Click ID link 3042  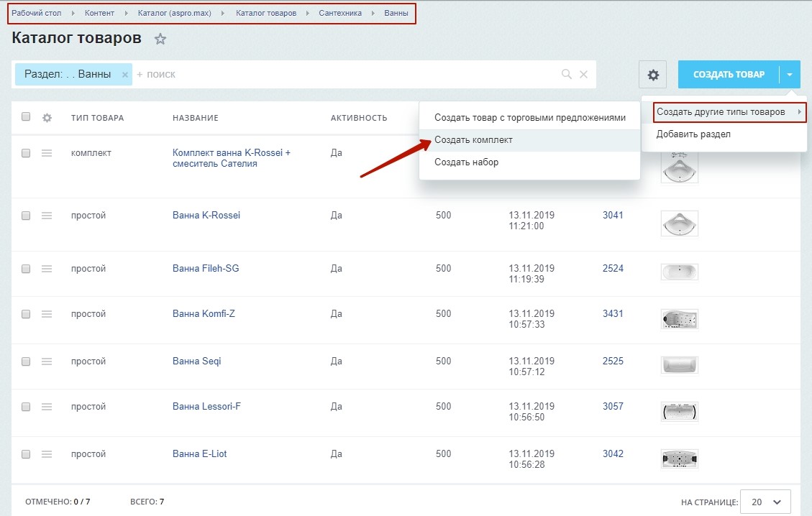pos(613,454)
